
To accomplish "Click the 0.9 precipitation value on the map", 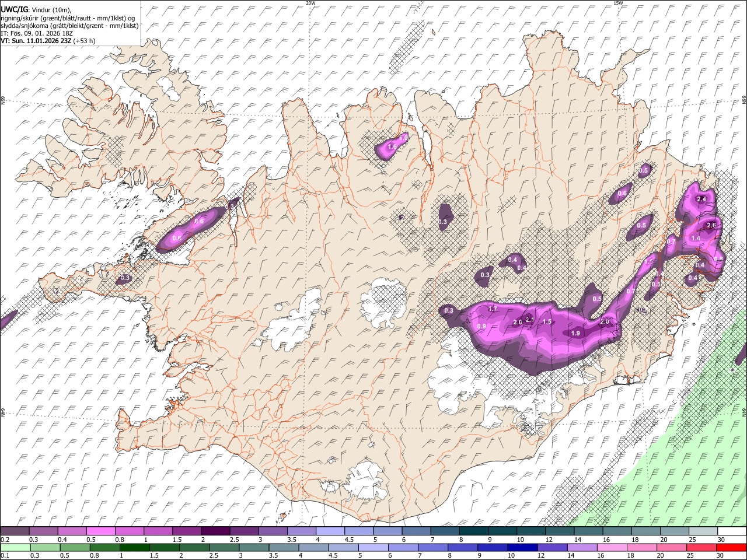I will click(x=481, y=326).
